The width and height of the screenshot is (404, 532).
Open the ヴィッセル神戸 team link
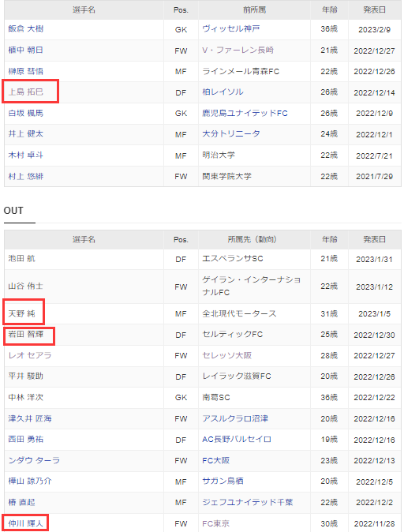coord(231,29)
